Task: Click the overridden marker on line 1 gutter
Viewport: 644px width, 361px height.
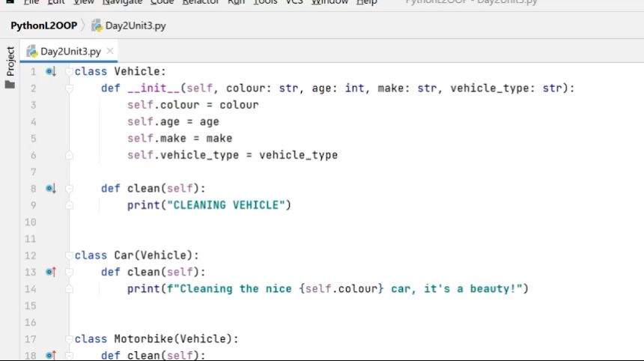Action: pos(50,72)
